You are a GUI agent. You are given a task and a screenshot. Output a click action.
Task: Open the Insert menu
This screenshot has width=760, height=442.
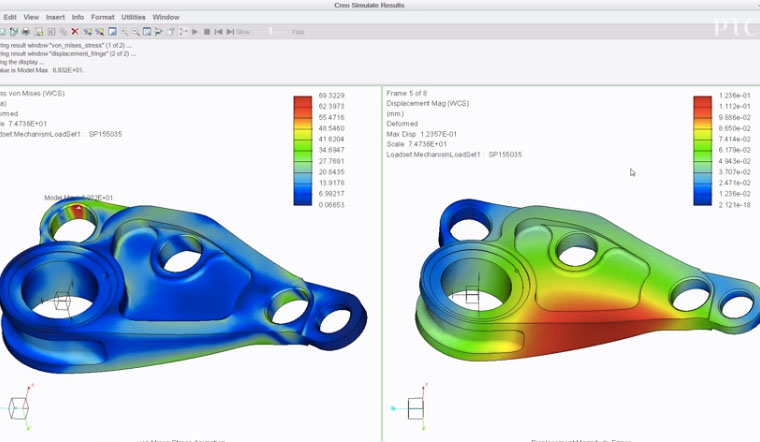pyautogui.click(x=55, y=17)
